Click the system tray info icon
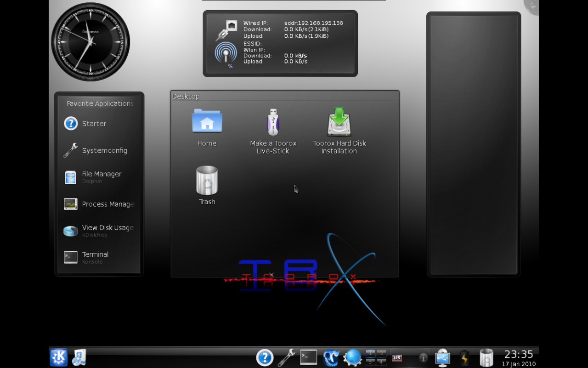The image size is (588, 368). pyautogui.click(x=424, y=357)
